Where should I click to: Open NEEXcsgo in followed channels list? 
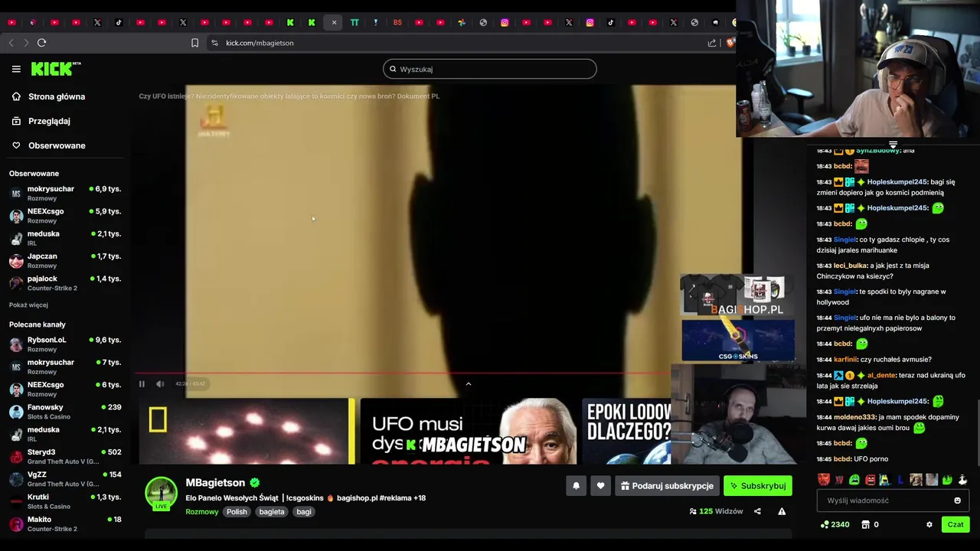[x=65, y=216]
